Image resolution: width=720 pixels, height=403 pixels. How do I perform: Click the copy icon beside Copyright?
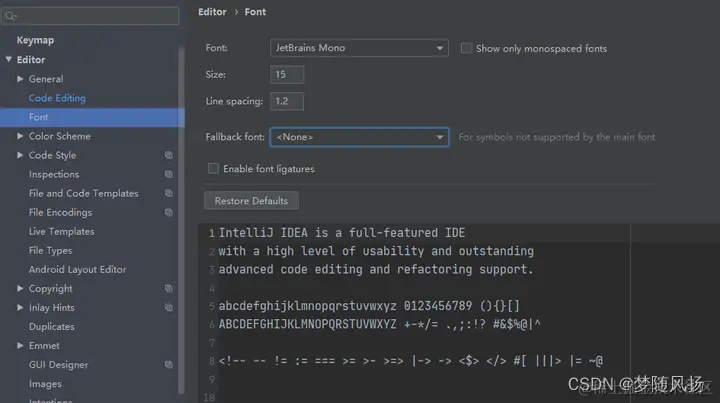coord(169,289)
